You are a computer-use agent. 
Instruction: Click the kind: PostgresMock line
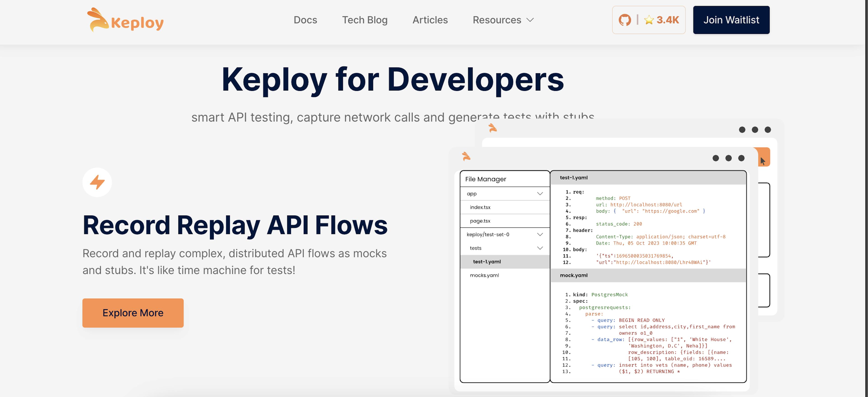click(600, 295)
